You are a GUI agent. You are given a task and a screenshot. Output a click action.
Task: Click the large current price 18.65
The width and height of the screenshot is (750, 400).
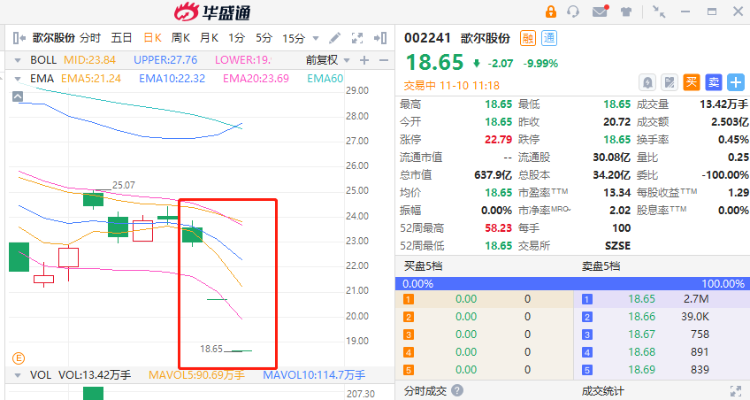(435, 62)
